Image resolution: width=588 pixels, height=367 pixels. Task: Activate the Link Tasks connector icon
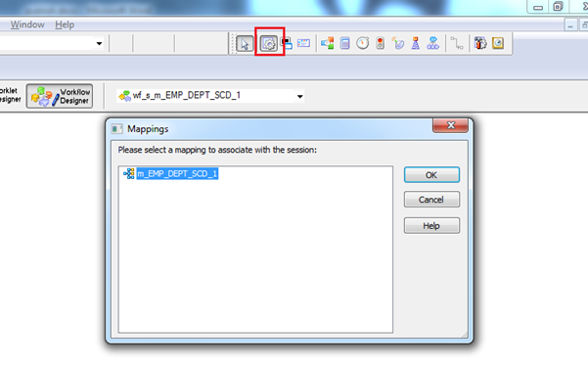pos(457,43)
